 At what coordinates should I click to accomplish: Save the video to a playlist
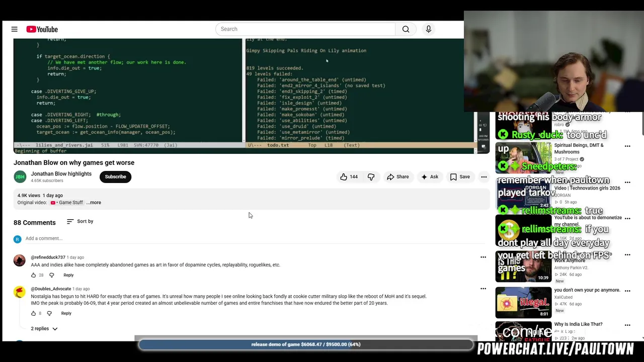460,177
